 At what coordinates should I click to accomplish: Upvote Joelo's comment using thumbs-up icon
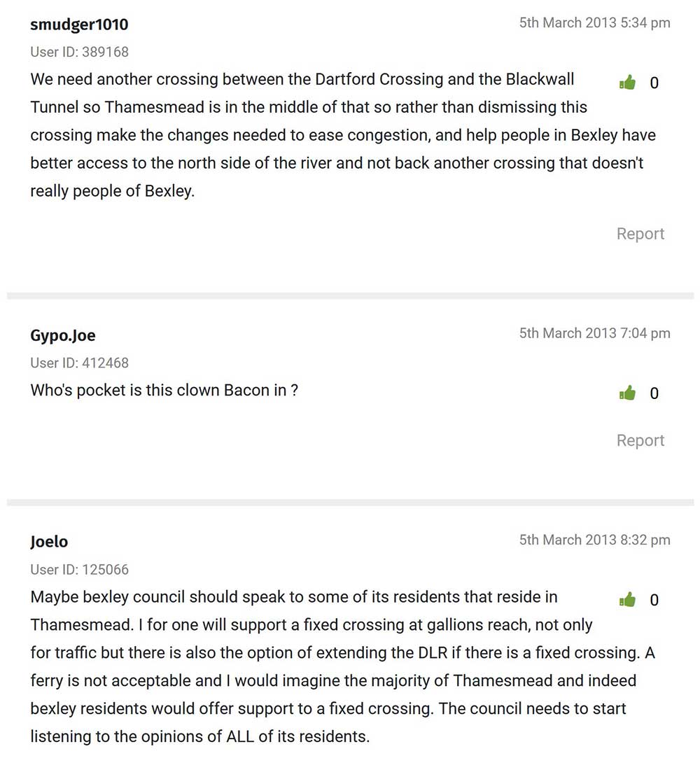click(x=627, y=600)
